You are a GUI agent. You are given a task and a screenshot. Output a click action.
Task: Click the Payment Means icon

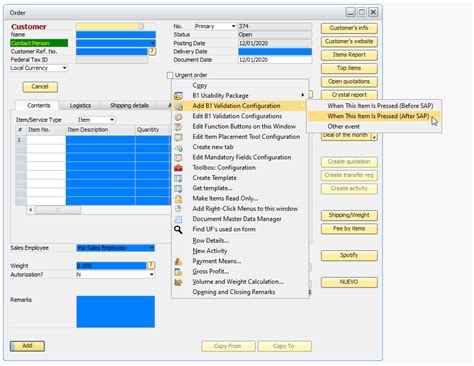[x=178, y=262]
